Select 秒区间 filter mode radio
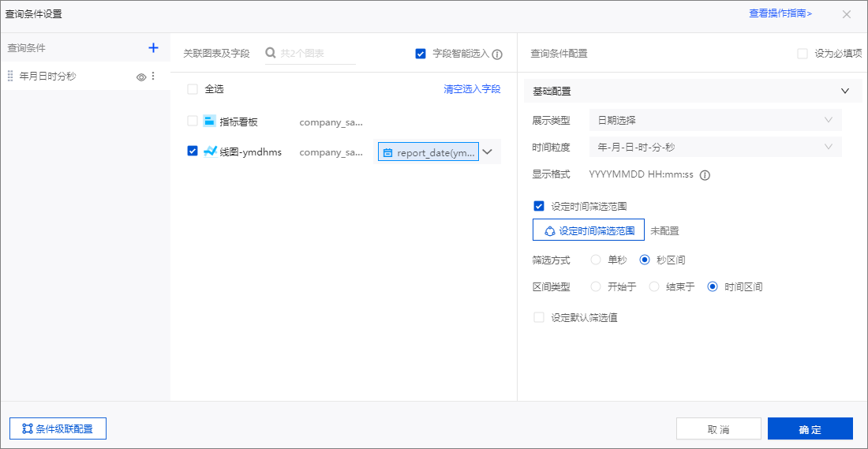Image resolution: width=868 pixels, height=449 pixels. [645, 259]
